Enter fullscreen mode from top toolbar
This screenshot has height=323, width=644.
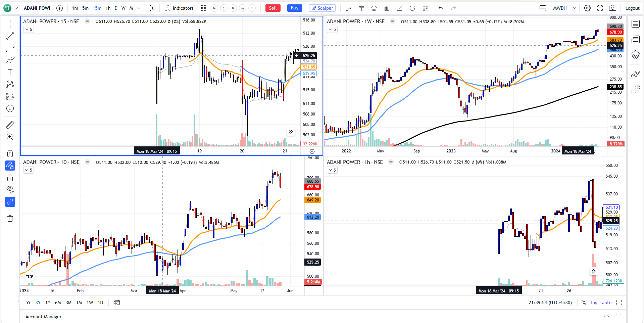coord(600,8)
